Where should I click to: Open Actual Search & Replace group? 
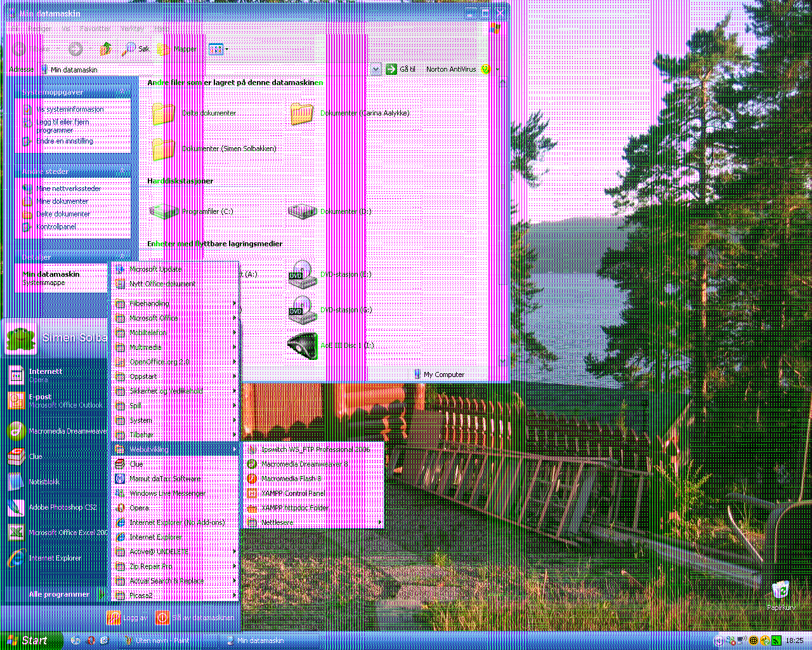coord(176,581)
